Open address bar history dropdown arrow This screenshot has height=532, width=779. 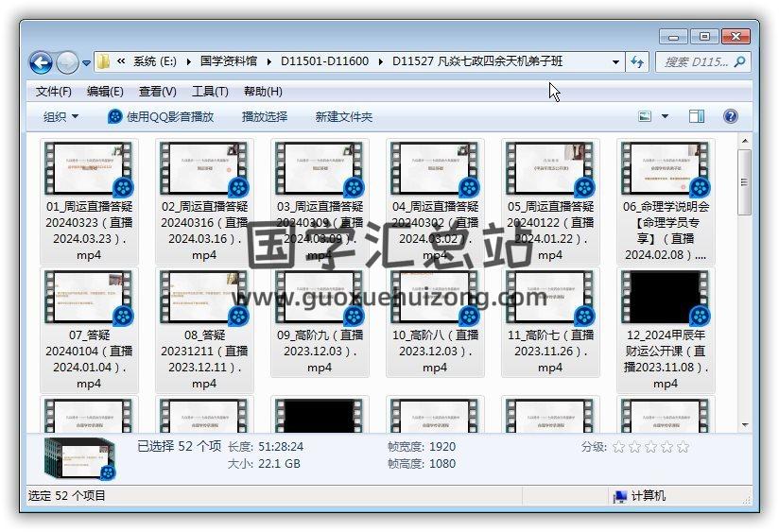pos(615,62)
